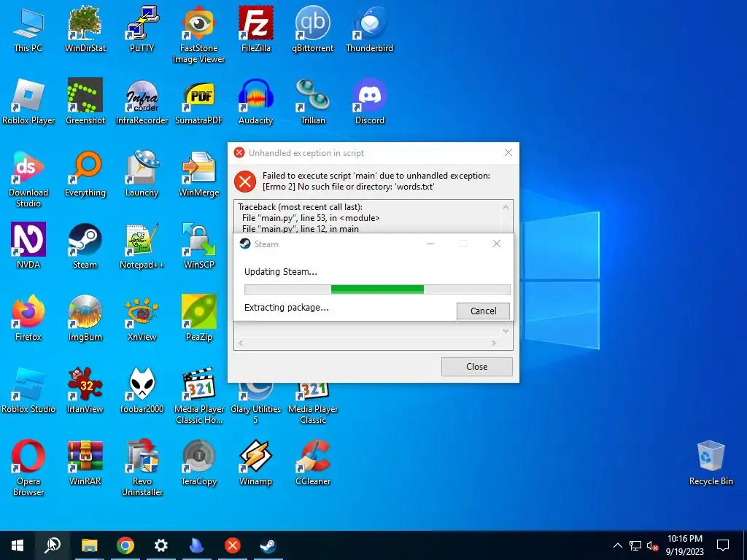Image resolution: width=747 pixels, height=560 pixels.
Task: Select the WinRAR desktop shortcut
Action: 85,462
